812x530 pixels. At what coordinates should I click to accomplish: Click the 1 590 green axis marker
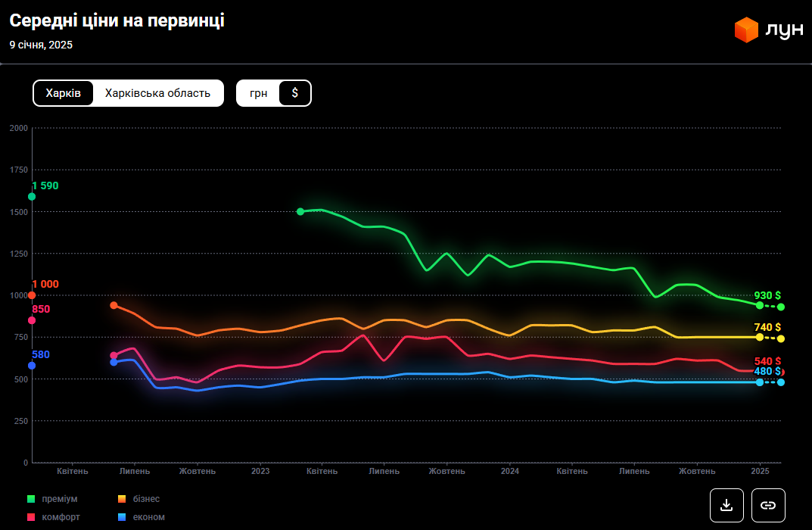32,197
